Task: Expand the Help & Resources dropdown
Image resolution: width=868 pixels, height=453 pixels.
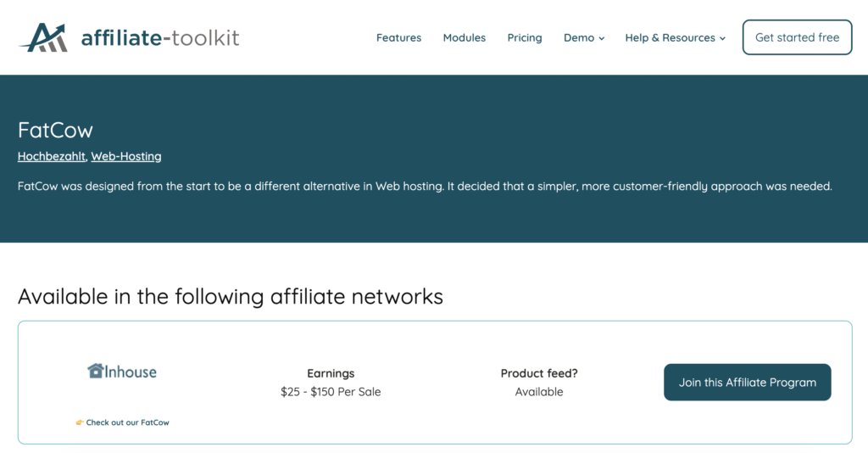Action: pyautogui.click(x=675, y=37)
